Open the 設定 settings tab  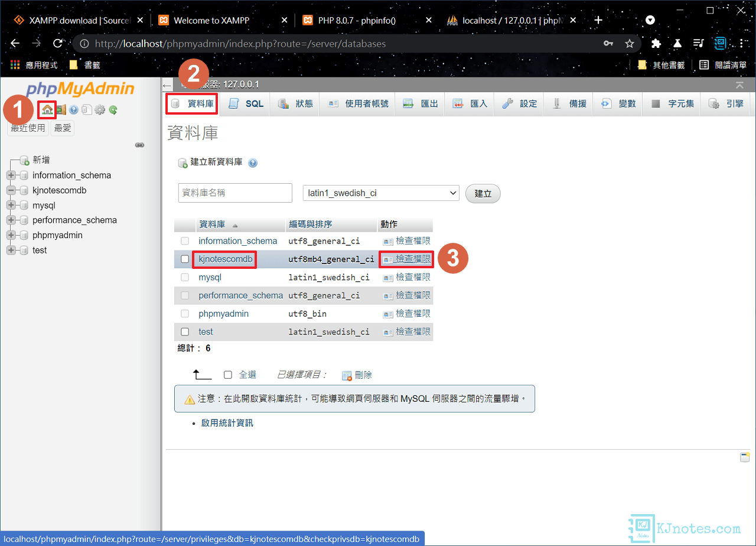520,104
